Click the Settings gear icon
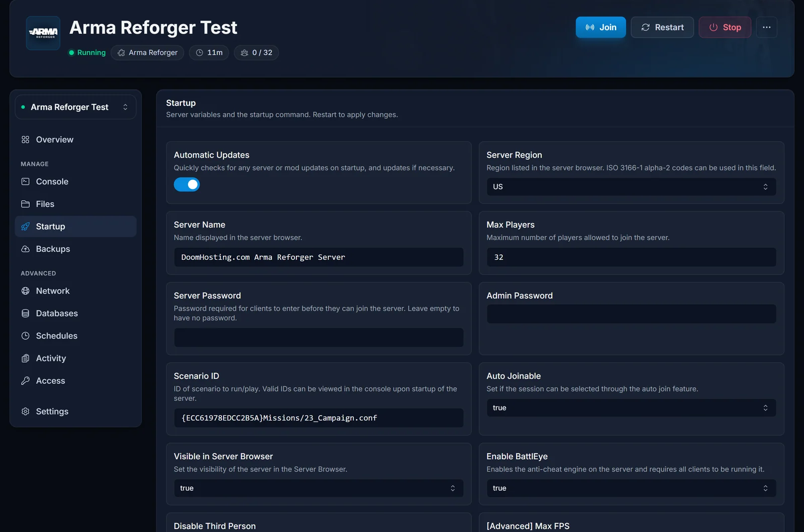This screenshot has width=804, height=532. (26, 411)
